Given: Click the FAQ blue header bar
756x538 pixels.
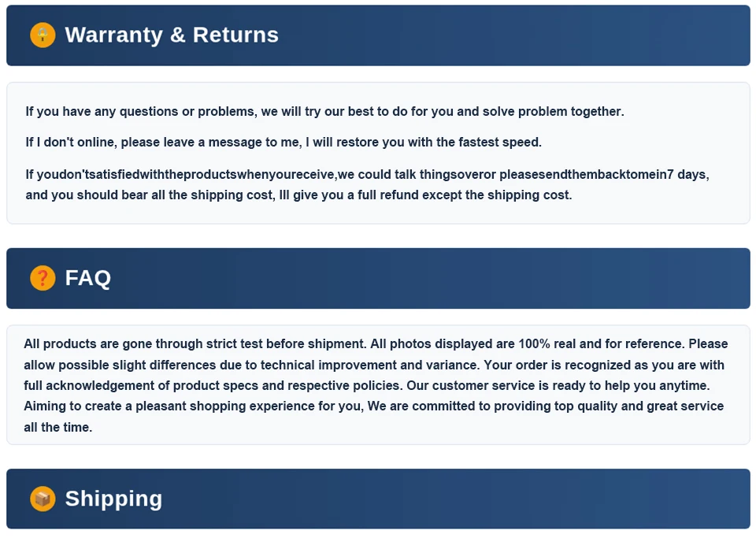Looking at the screenshot, I should 378,278.
